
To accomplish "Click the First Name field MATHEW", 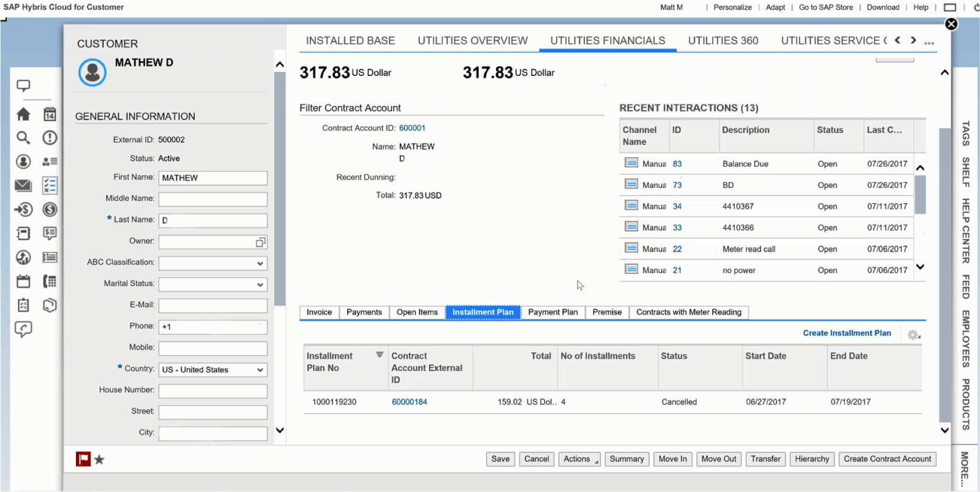I will click(x=213, y=178).
